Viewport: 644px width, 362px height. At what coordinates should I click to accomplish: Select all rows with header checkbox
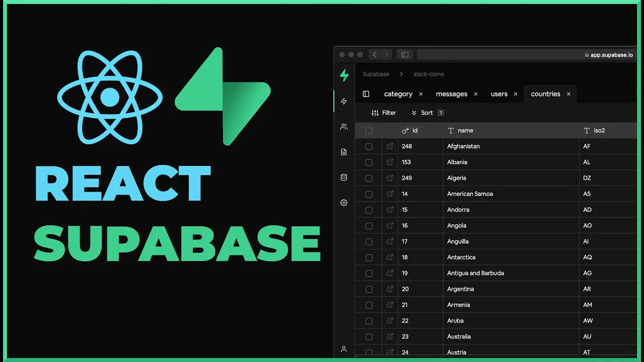(369, 131)
